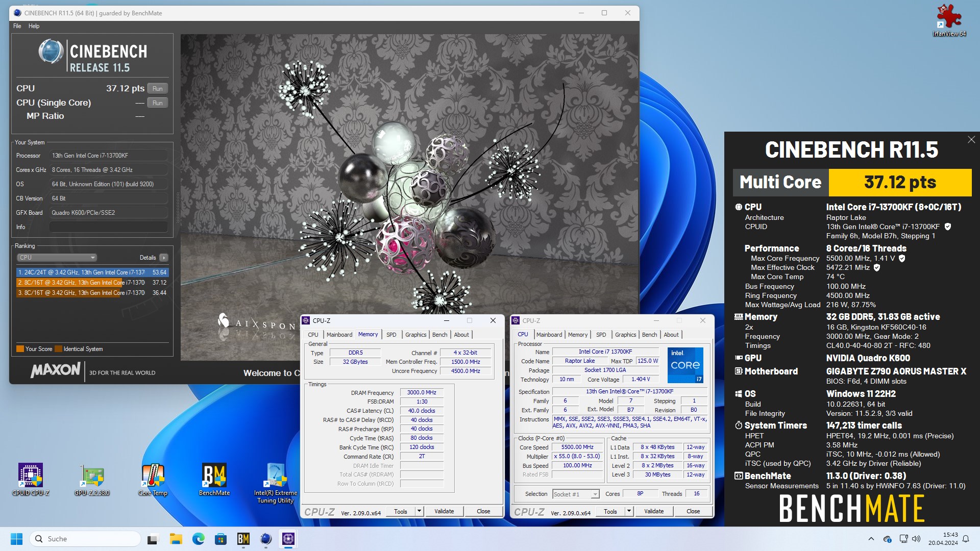This screenshot has height=551, width=980.
Task: Open GPU-Z 2.58.0 desktop shortcut
Action: point(92,480)
